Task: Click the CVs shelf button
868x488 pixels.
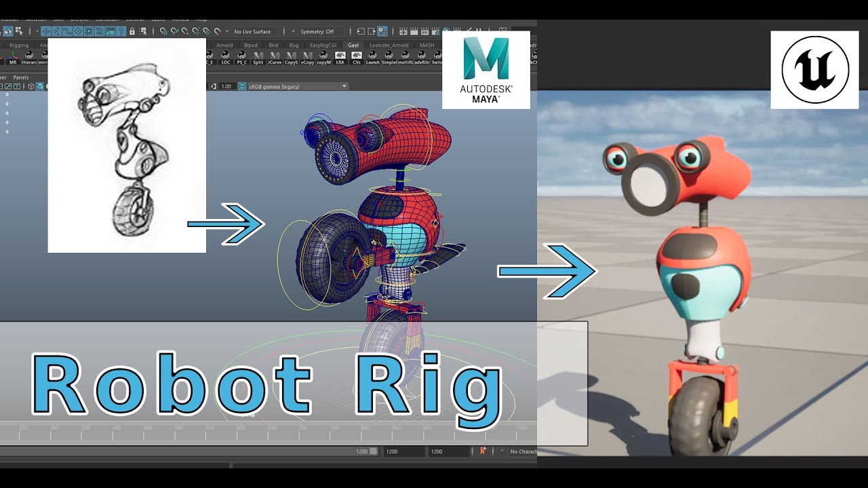Action: pos(357,58)
